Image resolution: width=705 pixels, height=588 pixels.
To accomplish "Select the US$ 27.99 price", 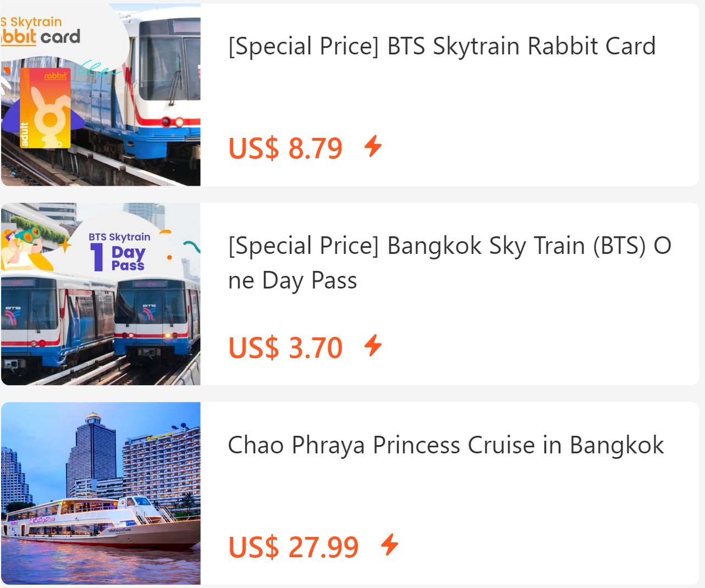I will pyautogui.click(x=293, y=547).
